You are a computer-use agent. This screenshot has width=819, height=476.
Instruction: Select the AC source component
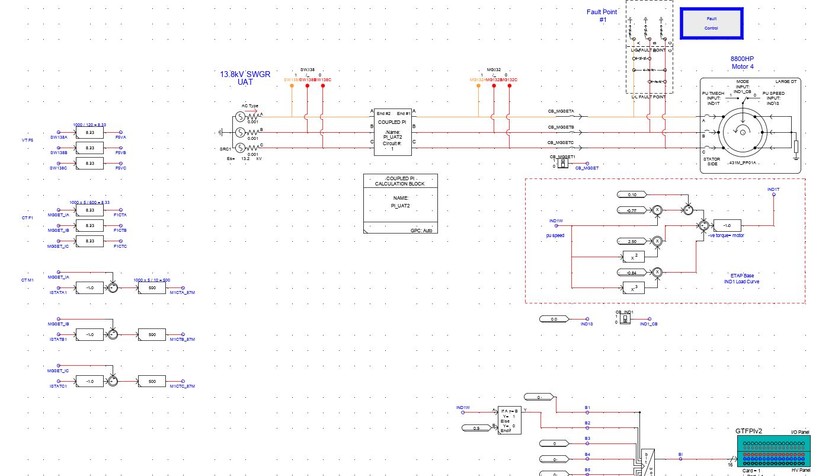pos(240,131)
